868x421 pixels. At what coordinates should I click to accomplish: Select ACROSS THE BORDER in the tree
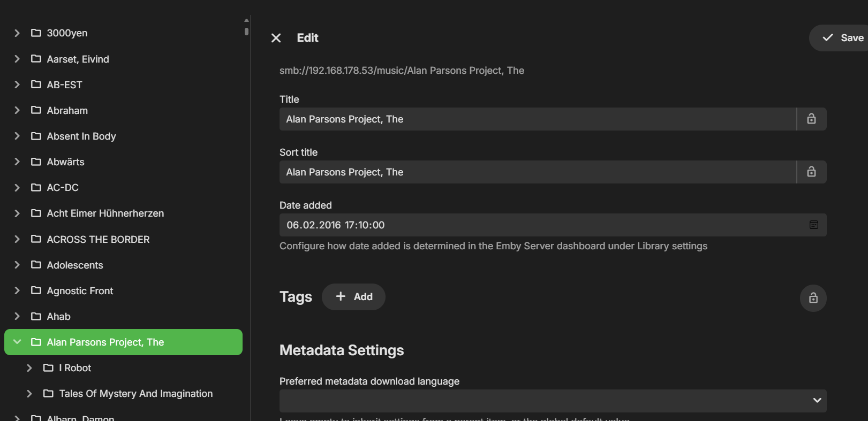tap(98, 239)
